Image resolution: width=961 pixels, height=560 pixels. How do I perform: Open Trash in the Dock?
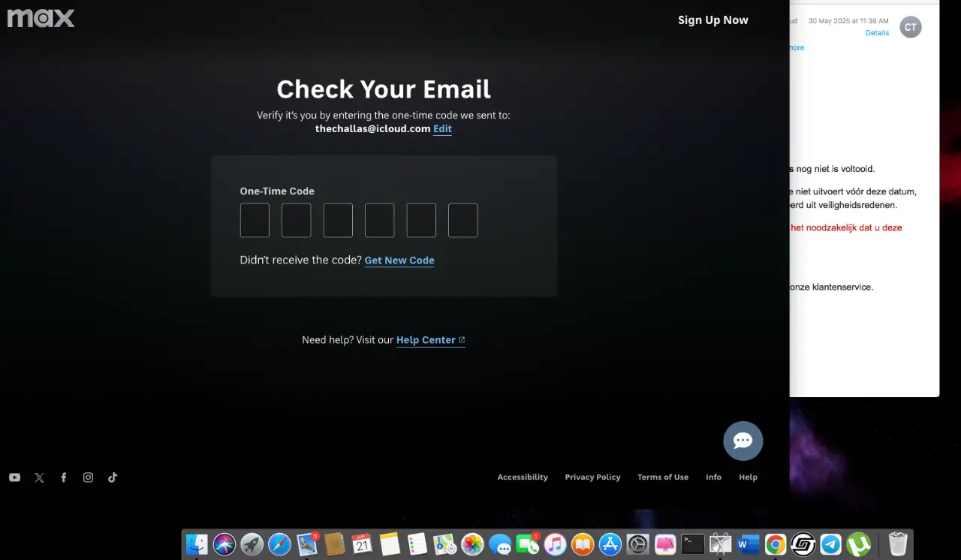click(898, 543)
